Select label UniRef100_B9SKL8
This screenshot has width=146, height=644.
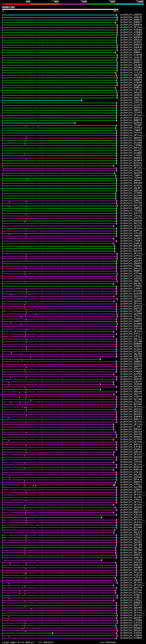click(131, 166)
